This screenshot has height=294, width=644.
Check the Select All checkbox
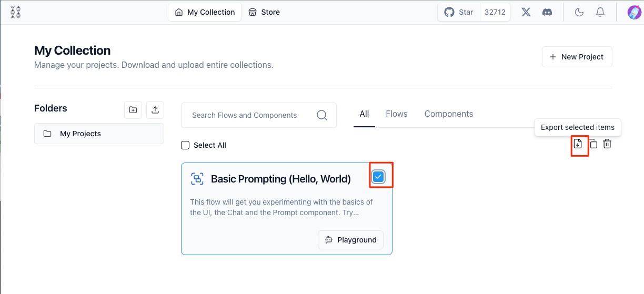tap(185, 145)
